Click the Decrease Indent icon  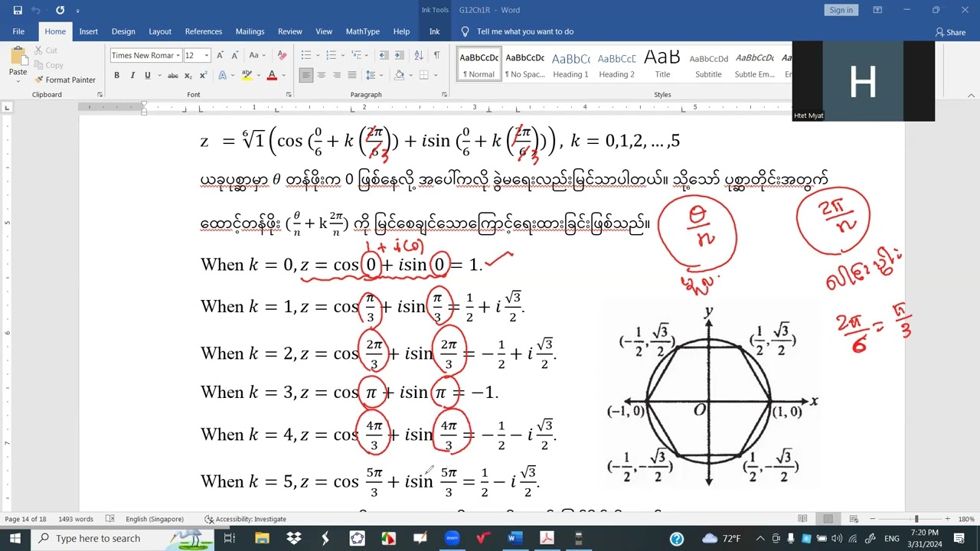[x=384, y=55]
